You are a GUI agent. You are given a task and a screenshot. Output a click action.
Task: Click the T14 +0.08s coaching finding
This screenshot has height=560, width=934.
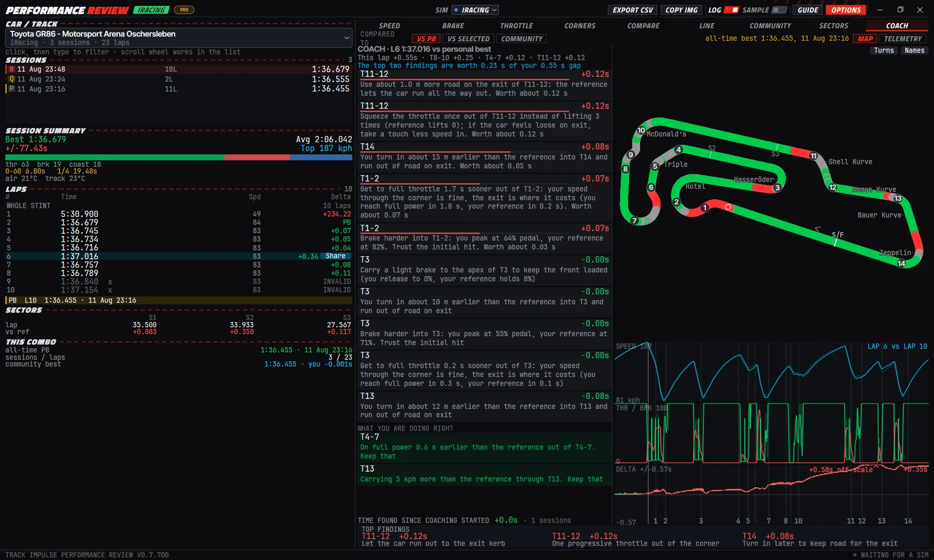tap(484, 156)
